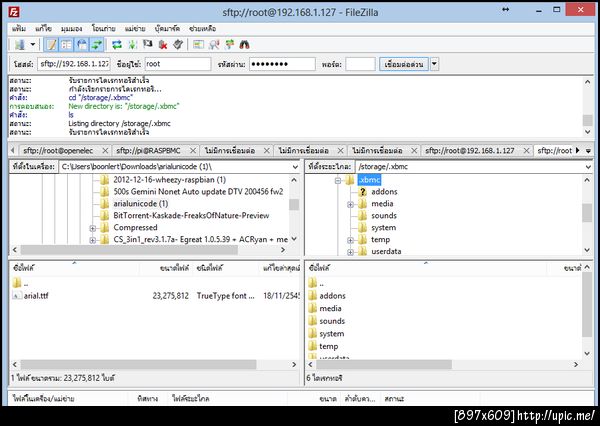Toggle the remote directory tree display
Image resolution: width=600 pixels, height=426 pixels.
[82, 45]
